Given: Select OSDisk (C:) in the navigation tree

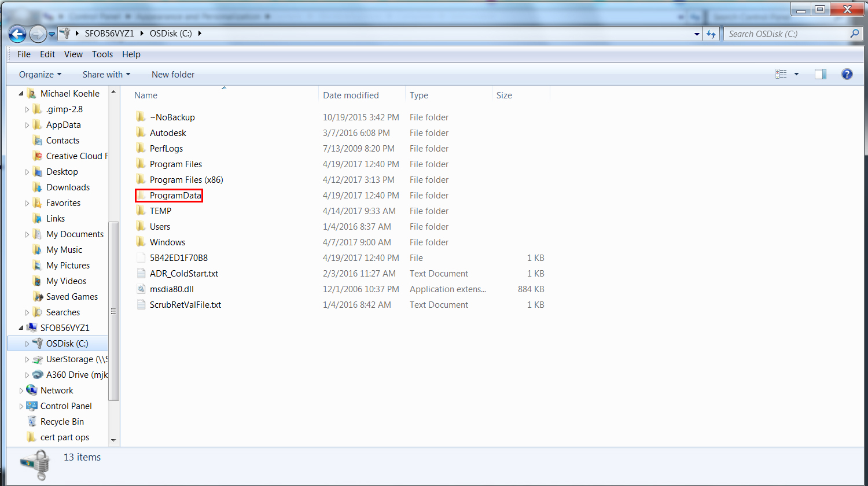Looking at the screenshot, I should pos(67,343).
